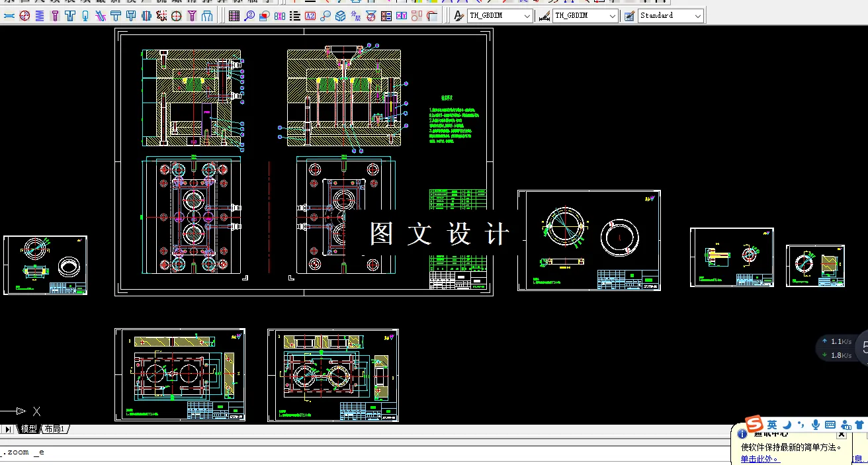Click the Sogou moon icon
Image resolution: width=868 pixels, height=465 pixels.
pyautogui.click(x=787, y=425)
